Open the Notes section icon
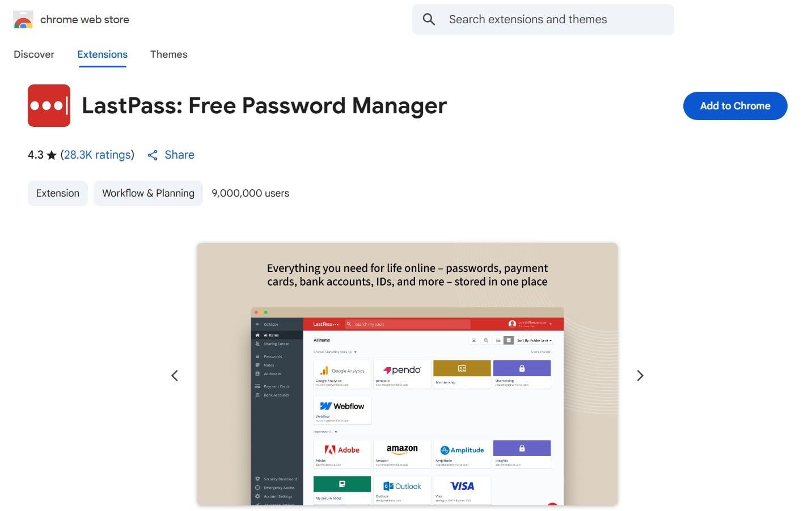 coord(257,365)
